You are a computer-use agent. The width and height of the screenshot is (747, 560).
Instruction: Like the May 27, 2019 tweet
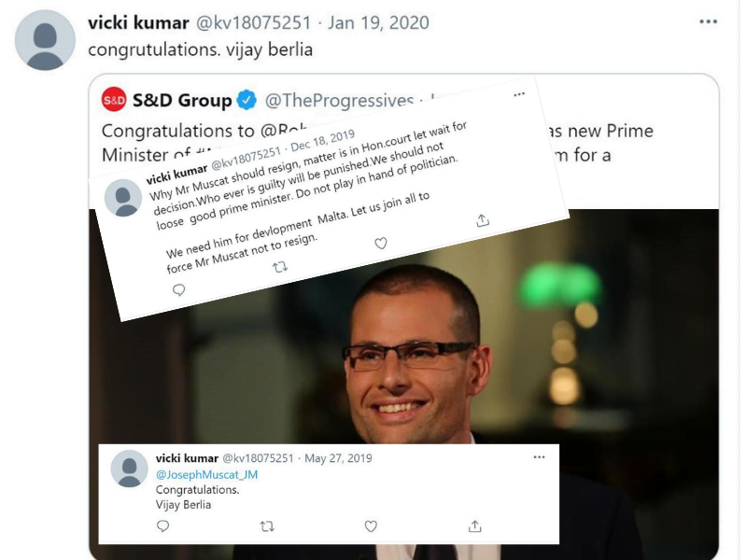tap(371, 526)
